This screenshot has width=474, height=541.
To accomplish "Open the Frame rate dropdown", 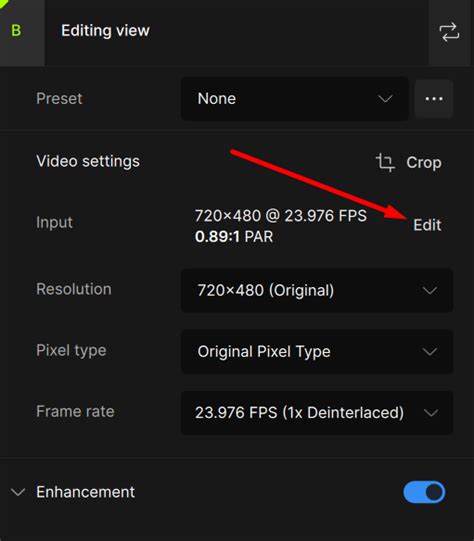I will [x=317, y=412].
